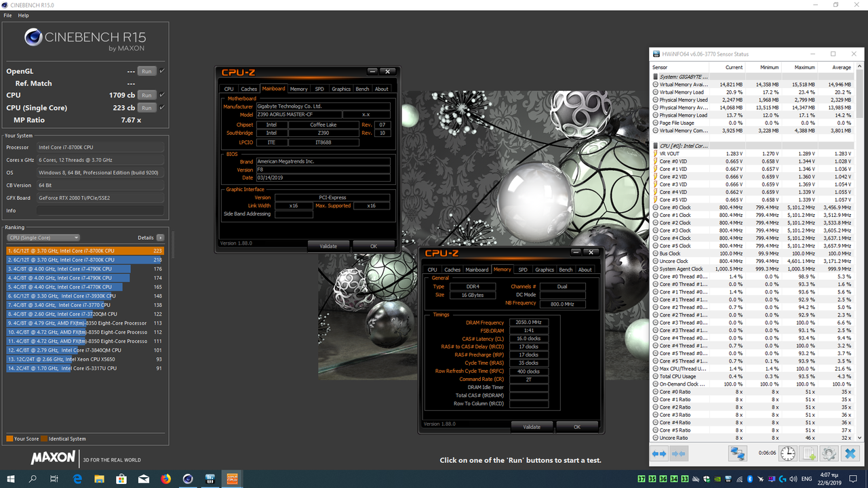This screenshot has width=868, height=488.
Task: Open the Cinebench Help menu
Action: [x=23, y=15]
